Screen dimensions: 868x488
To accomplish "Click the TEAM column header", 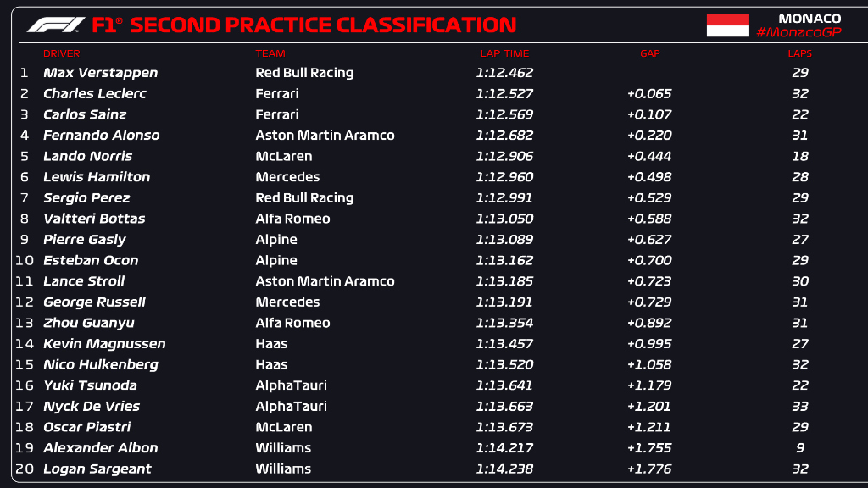I will (x=270, y=53).
